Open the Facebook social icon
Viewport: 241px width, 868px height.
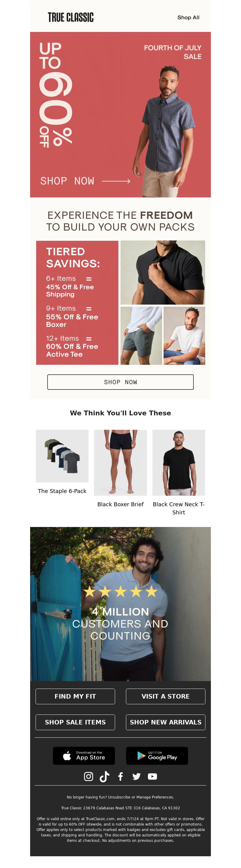click(x=120, y=777)
